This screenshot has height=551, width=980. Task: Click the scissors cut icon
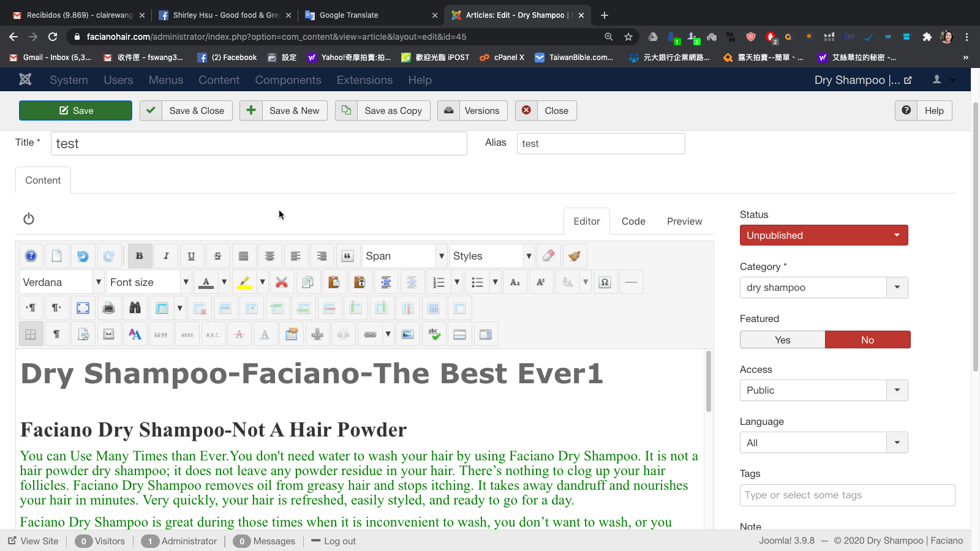(x=282, y=282)
